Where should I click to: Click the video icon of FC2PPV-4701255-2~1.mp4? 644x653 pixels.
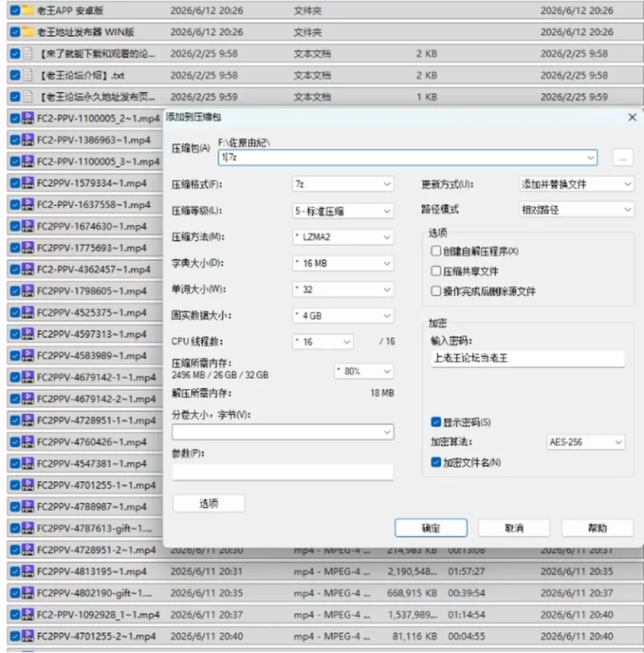coord(28,636)
